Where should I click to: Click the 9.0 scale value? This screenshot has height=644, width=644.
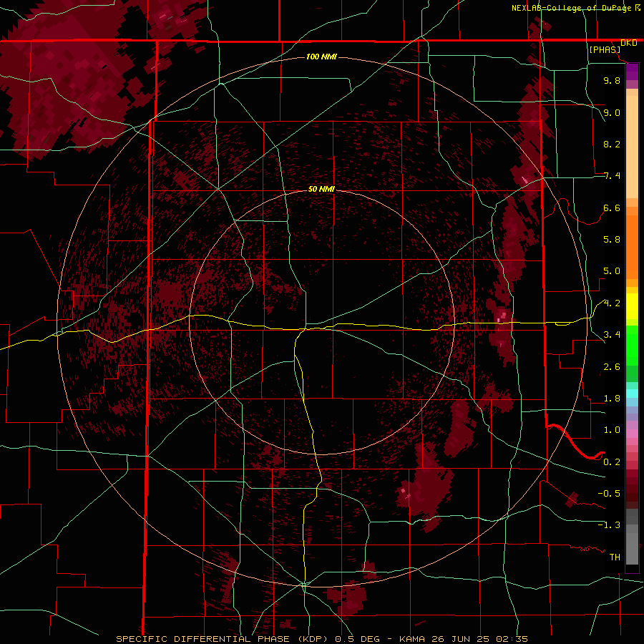coord(612,112)
